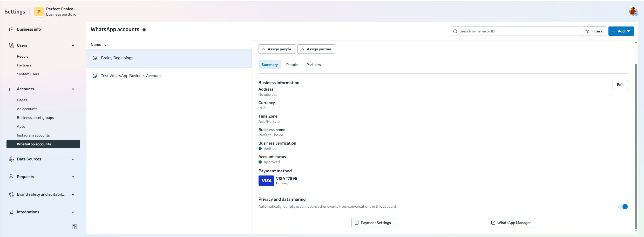Click the Accounts section icon
This screenshot has width=644, height=237.
12,89
